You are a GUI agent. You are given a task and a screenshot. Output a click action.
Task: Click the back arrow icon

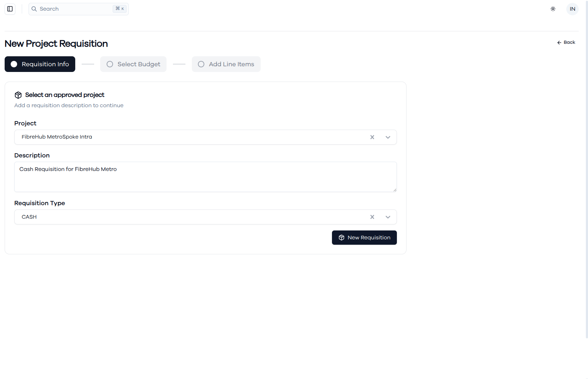point(559,43)
